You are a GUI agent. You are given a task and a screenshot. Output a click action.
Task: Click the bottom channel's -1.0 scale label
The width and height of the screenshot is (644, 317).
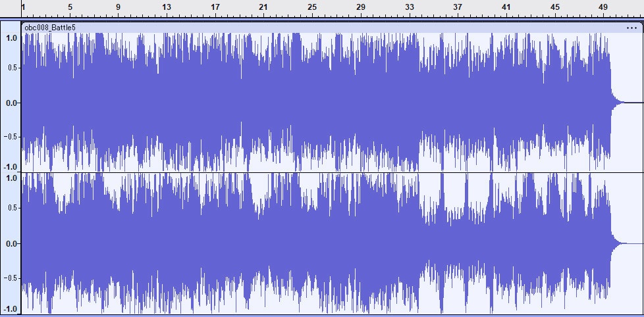click(11, 309)
